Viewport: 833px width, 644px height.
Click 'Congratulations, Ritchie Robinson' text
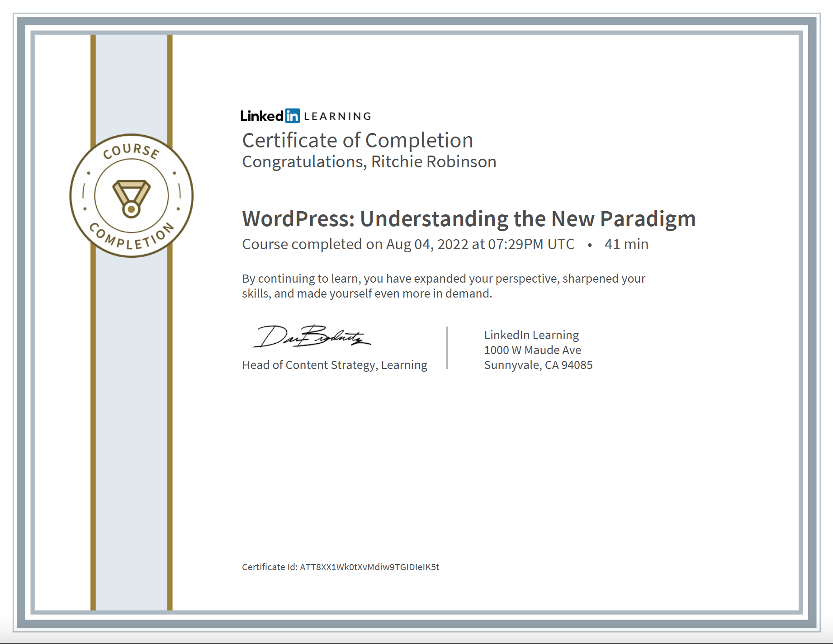click(x=369, y=162)
